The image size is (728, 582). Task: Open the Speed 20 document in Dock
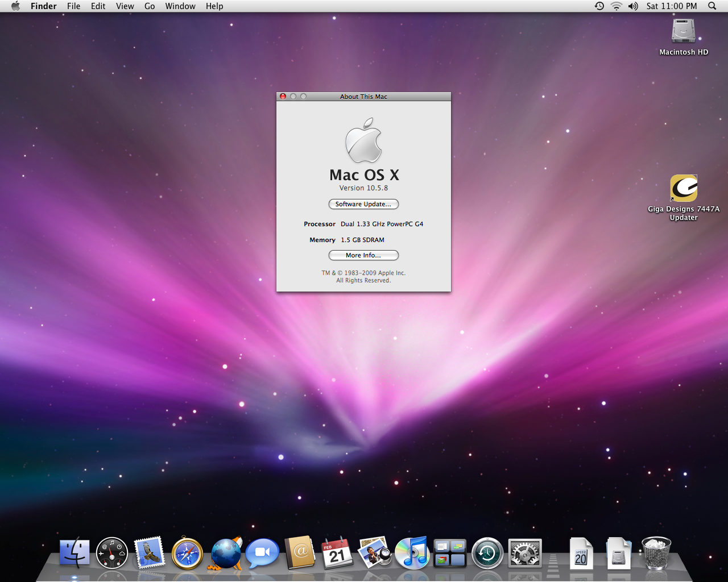coord(581,554)
